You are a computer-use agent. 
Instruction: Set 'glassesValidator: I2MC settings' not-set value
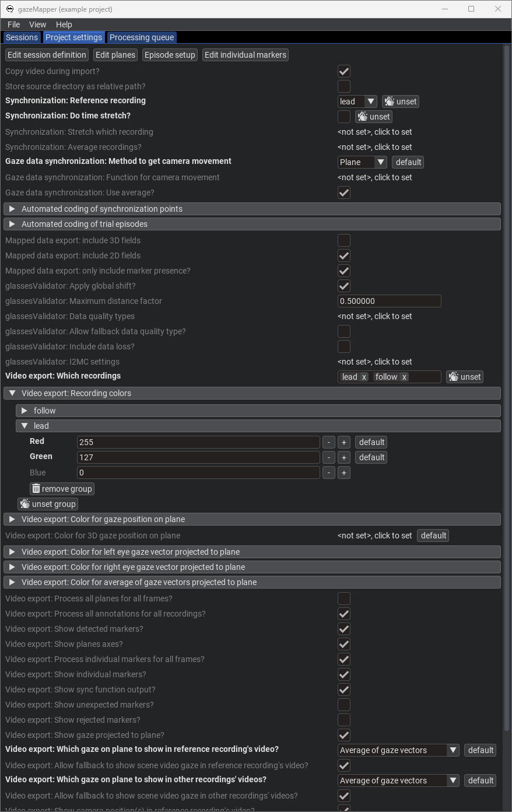click(x=375, y=362)
